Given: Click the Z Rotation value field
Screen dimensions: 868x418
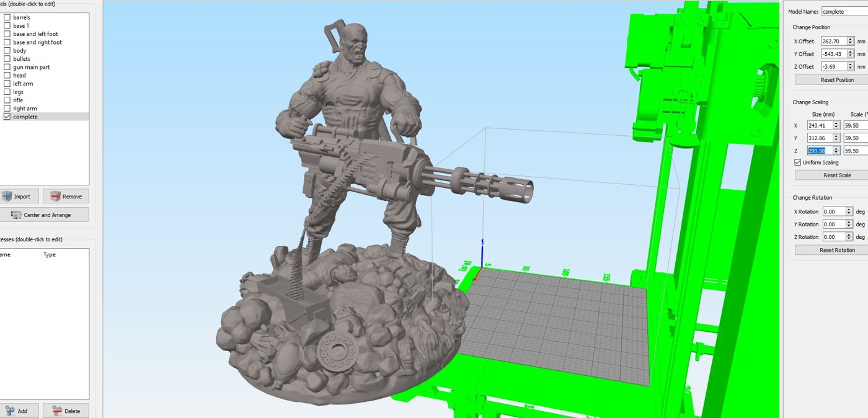Looking at the screenshot, I should pos(835,237).
